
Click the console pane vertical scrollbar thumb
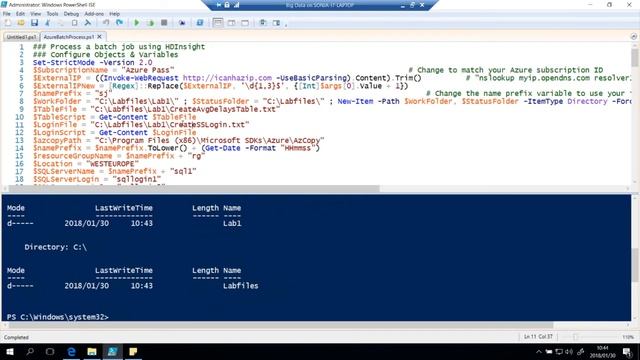coord(634,264)
